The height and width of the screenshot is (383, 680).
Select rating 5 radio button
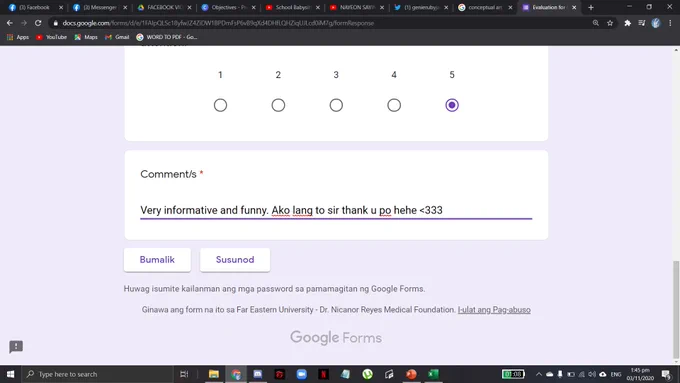click(452, 105)
